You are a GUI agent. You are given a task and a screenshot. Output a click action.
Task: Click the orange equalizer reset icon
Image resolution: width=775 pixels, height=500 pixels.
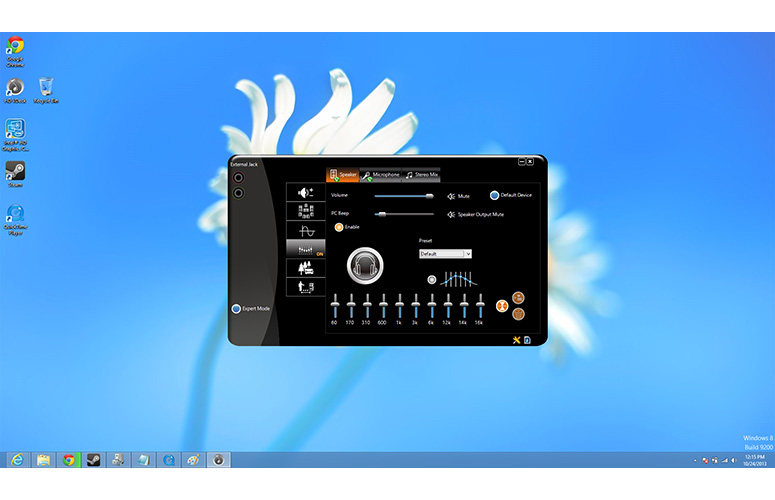pyautogui.click(x=502, y=306)
